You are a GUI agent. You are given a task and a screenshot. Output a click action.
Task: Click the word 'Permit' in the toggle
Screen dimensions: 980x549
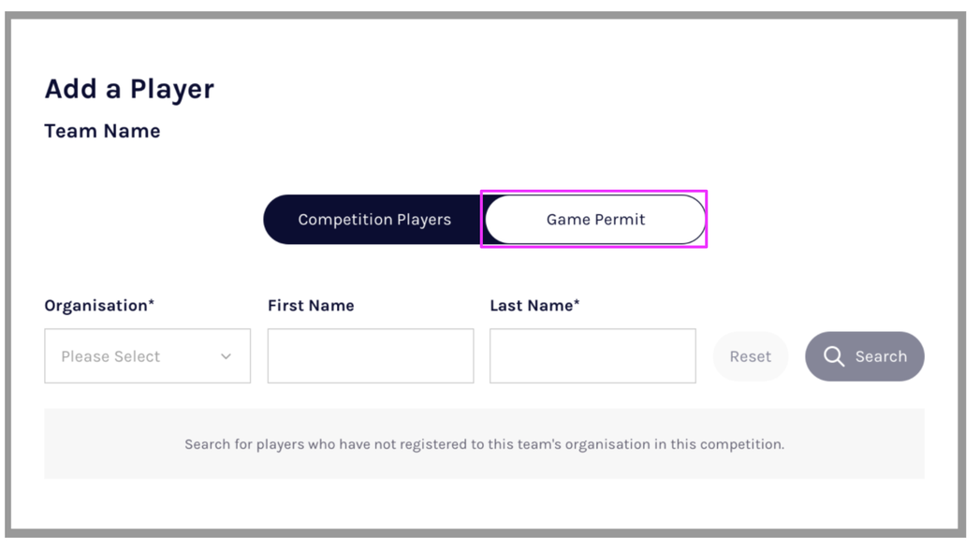click(x=621, y=220)
